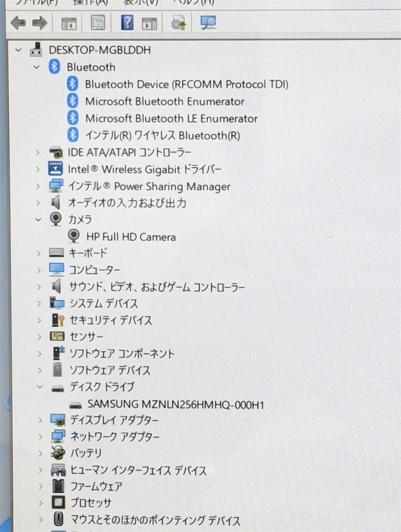Click インテル ワイヤレス Bluetooth device icon
This screenshot has width=401, height=532.
point(73,135)
